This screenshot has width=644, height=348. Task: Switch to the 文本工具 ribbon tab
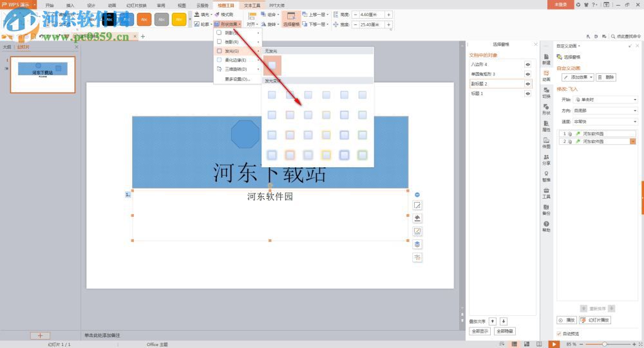252,5
